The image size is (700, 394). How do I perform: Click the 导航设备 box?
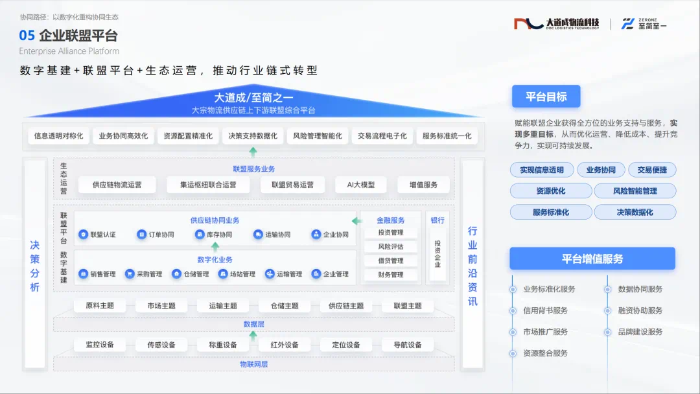[x=408, y=344]
